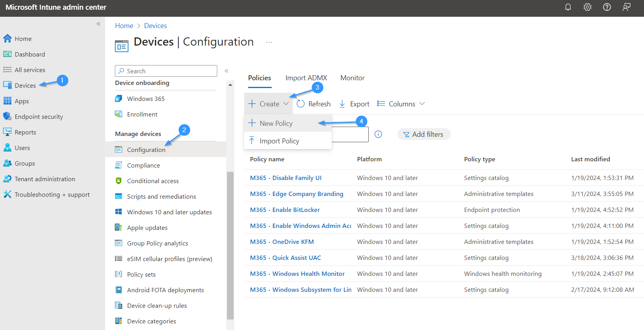This screenshot has height=330, width=644.
Task: Open the Columns dropdown
Action: click(x=401, y=104)
